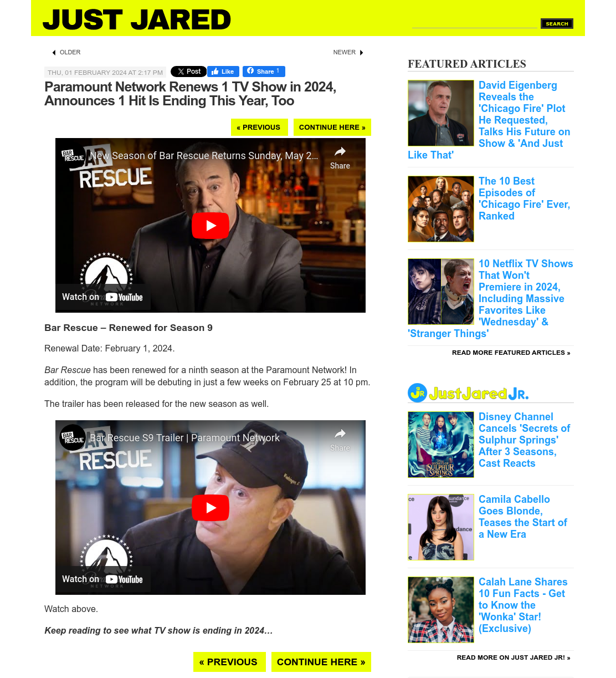Open David Eigenberg article thumbnail
Screen dimensions: 616x678
441,113
